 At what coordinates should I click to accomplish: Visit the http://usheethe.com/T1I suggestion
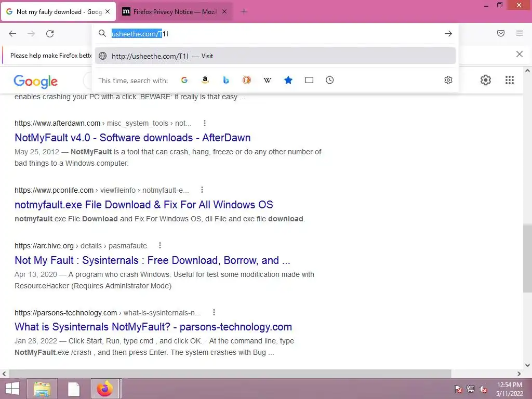point(275,56)
